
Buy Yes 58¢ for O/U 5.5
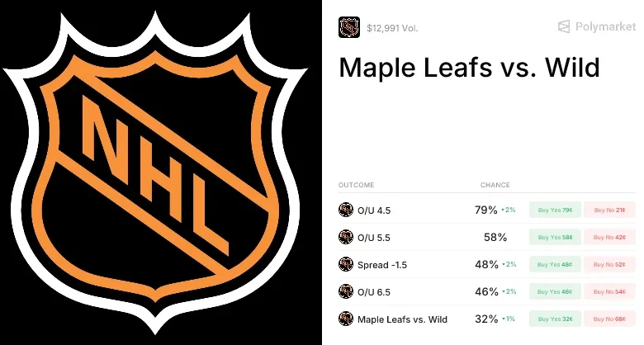point(555,237)
